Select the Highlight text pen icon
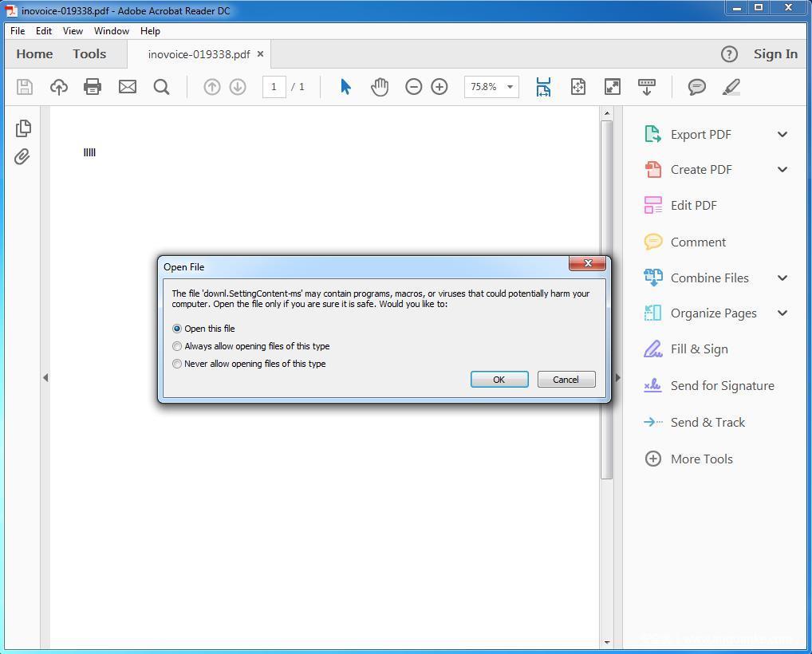 [731, 86]
